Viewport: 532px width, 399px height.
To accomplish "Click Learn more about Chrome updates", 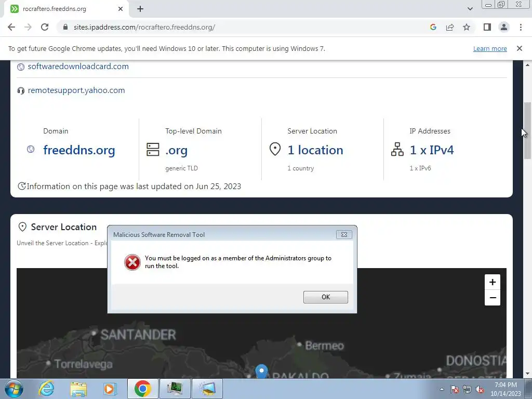I will click(490, 48).
